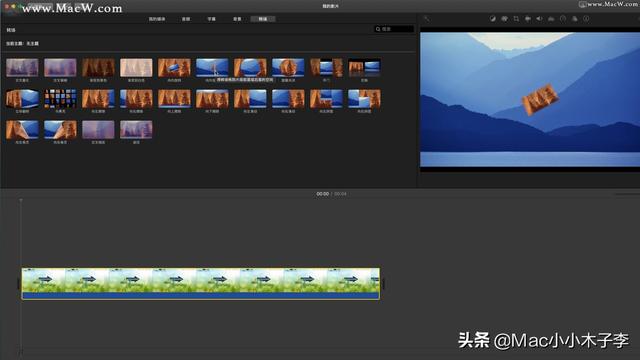640x360 pixels.
Task: Click the magic wand auto-enhance icon
Action: coord(427,19)
